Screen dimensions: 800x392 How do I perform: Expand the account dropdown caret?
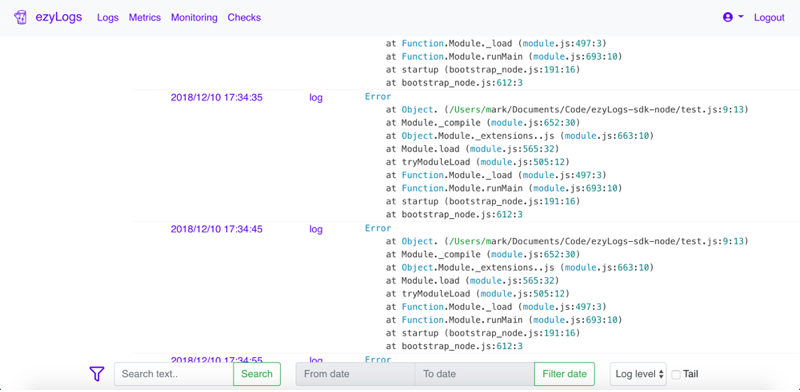click(x=741, y=17)
